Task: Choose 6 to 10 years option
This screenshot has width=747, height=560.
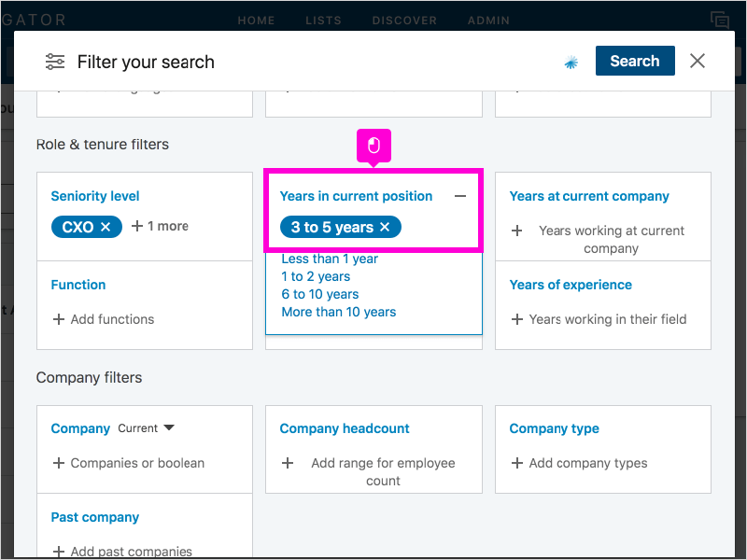Action: point(320,294)
